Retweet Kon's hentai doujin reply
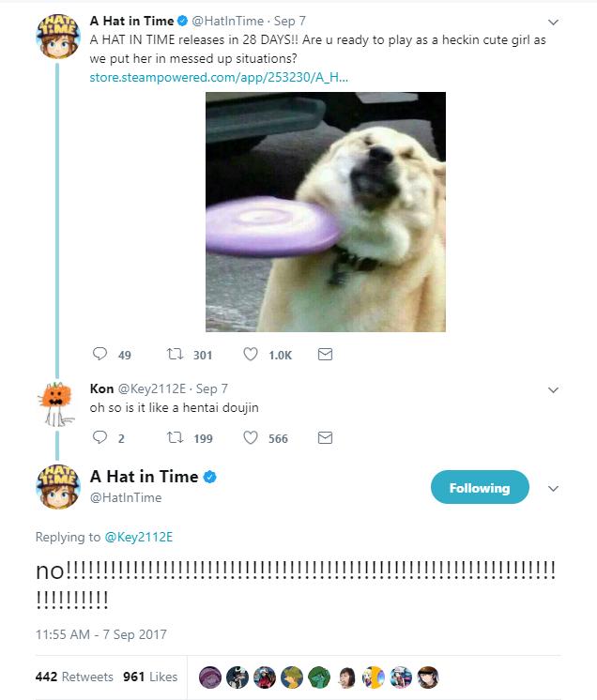Screen dimensions: 597x700 coord(174,438)
